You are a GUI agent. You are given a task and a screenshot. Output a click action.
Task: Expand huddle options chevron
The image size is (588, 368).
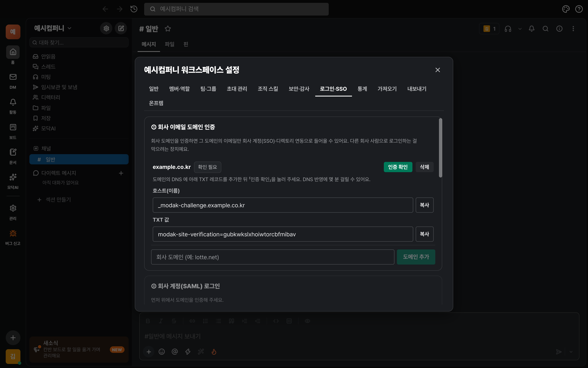(x=520, y=29)
